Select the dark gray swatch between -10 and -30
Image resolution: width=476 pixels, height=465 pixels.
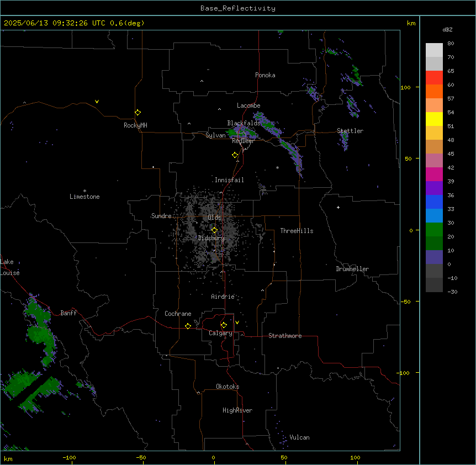tap(434, 285)
